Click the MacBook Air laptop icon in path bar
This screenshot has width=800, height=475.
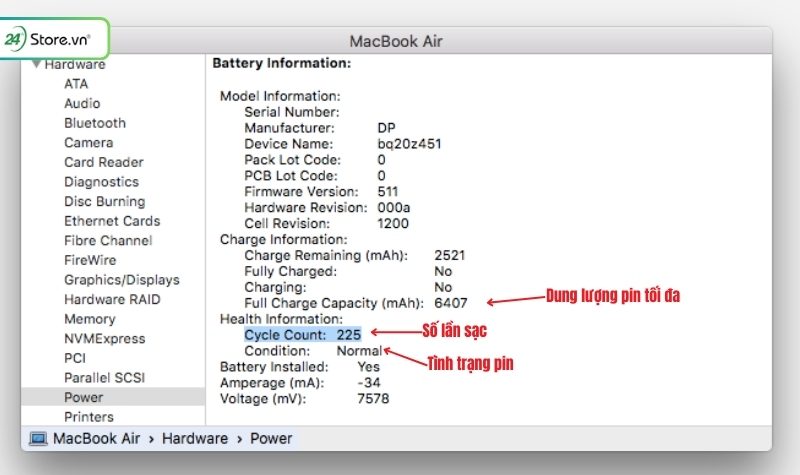(38, 439)
